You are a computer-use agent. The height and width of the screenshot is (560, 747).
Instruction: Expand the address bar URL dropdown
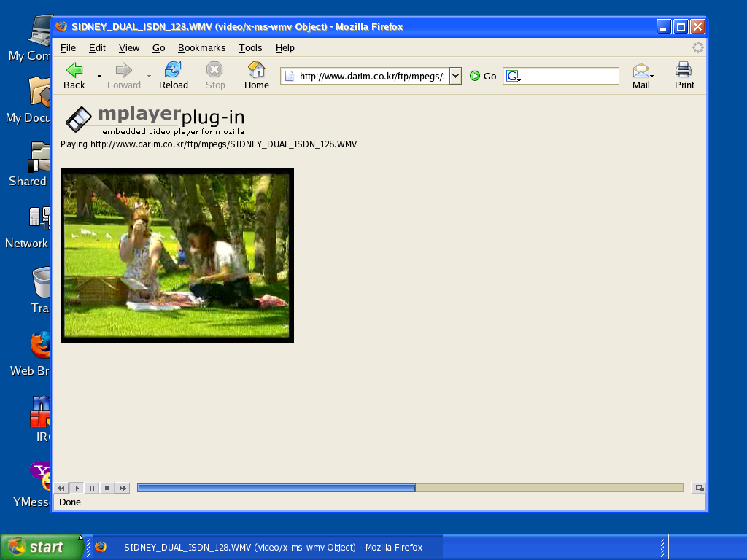click(455, 76)
